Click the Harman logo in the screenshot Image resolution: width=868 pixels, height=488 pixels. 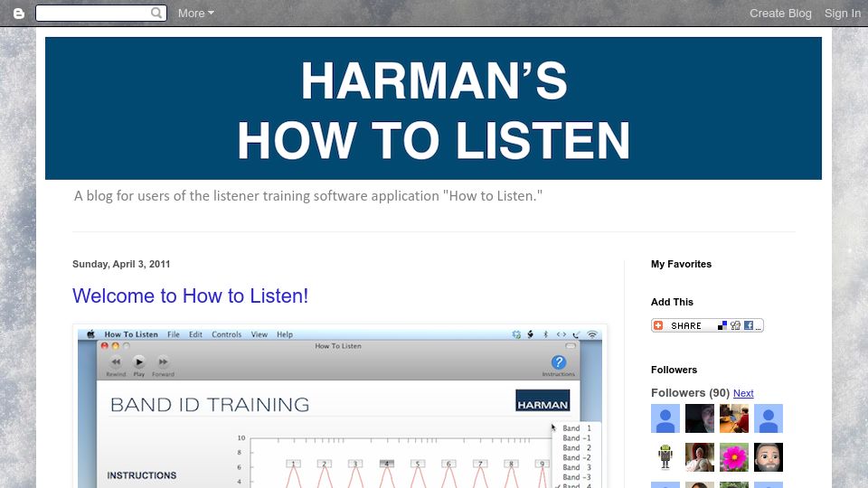coord(542,400)
